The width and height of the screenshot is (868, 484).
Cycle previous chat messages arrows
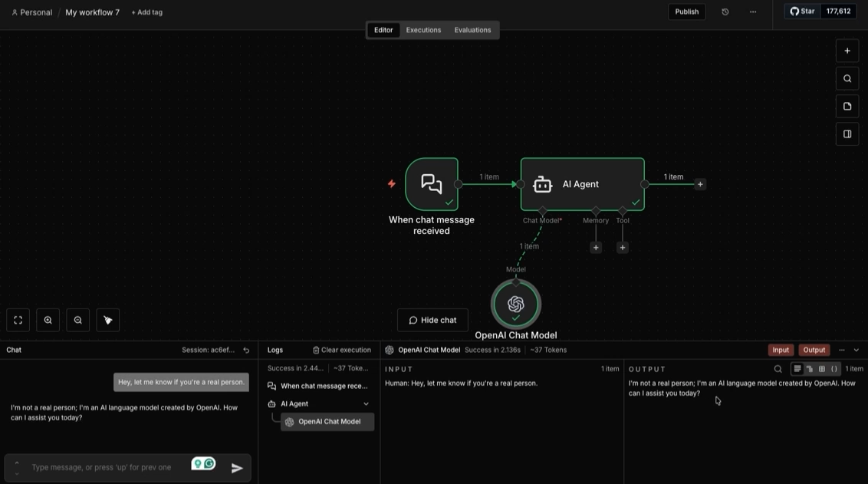pyautogui.click(x=17, y=468)
